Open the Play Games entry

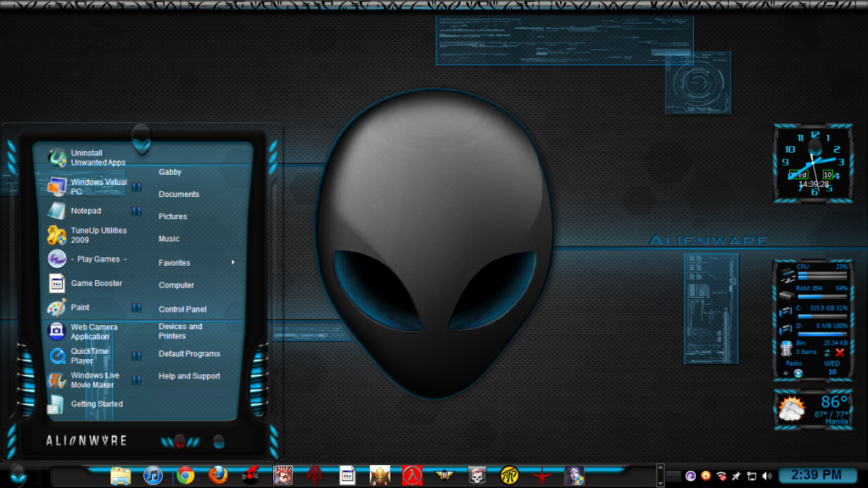point(87,259)
